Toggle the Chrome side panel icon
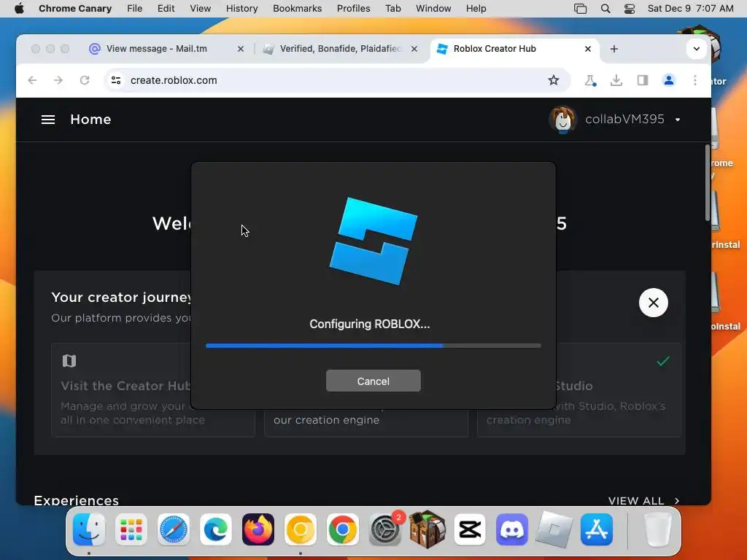Screen dimensions: 747x560 coord(643,80)
